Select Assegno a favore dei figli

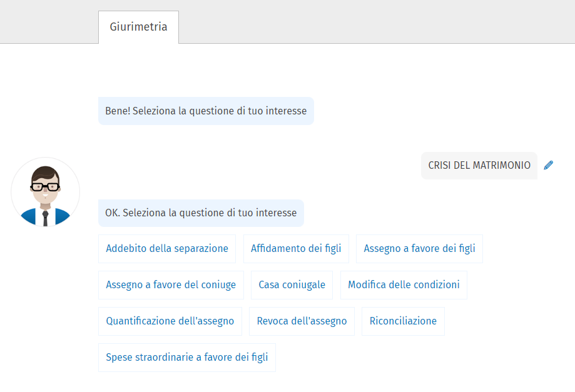(419, 249)
